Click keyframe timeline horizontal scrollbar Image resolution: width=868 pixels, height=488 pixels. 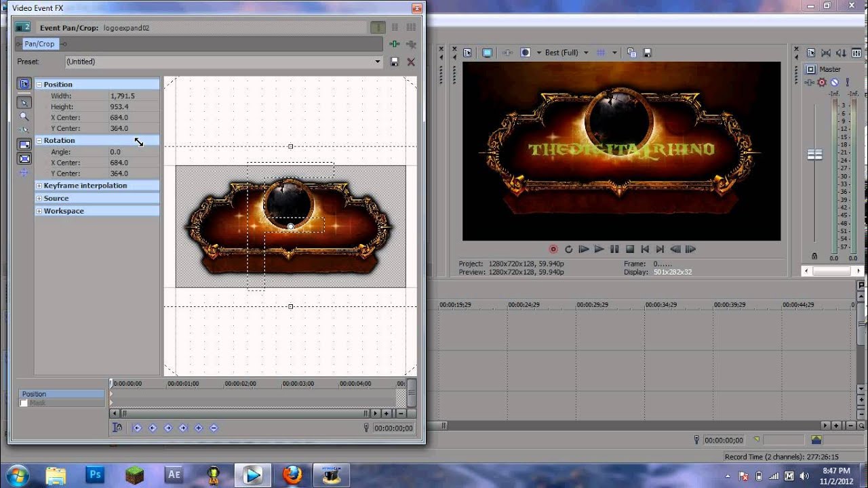click(x=244, y=413)
